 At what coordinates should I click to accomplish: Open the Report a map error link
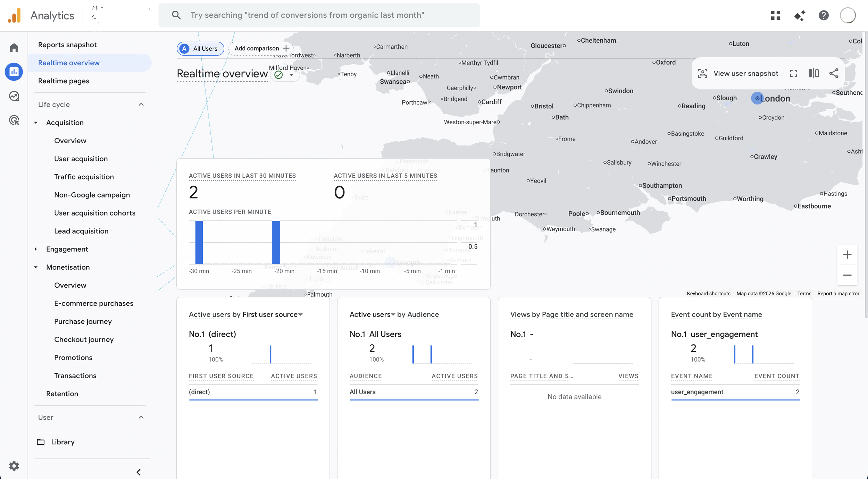[x=839, y=293]
